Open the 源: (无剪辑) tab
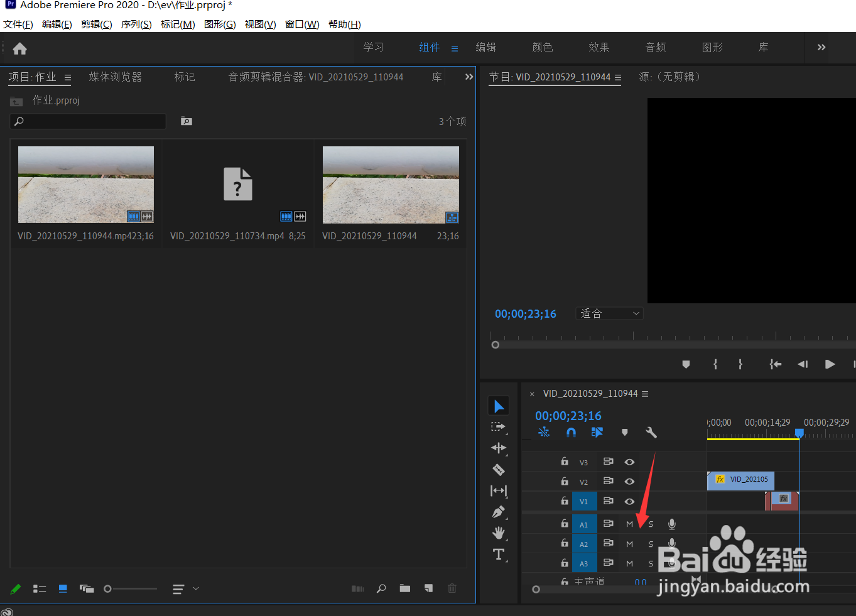Viewport: 856px width, 616px height. tap(670, 77)
